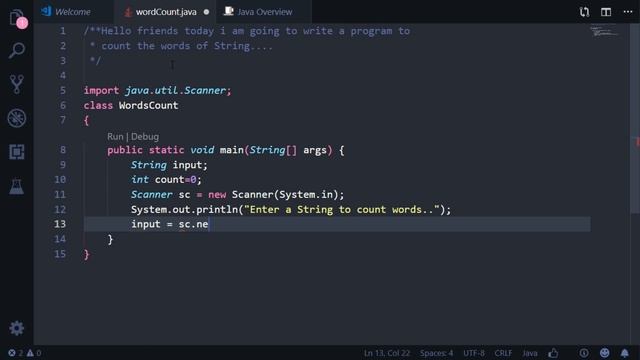Click 'java.util.Scanner' in the import line
The width and height of the screenshot is (640, 360).
pyautogui.click(x=175, y=90)
